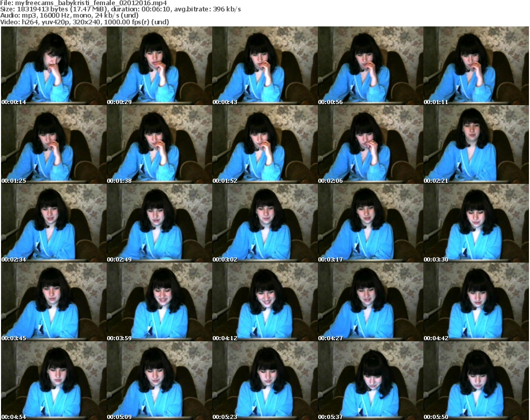Pick the frame thumbnail stamped 00:04:12

[265, 302]
